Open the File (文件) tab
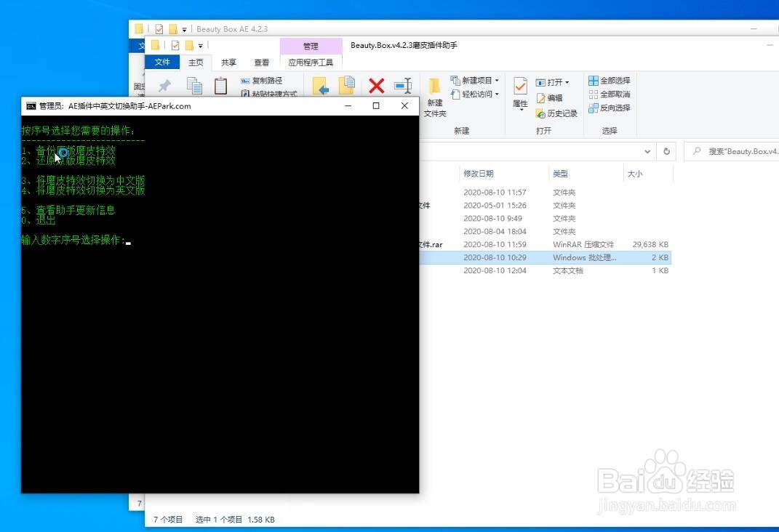 coord(162,62)
